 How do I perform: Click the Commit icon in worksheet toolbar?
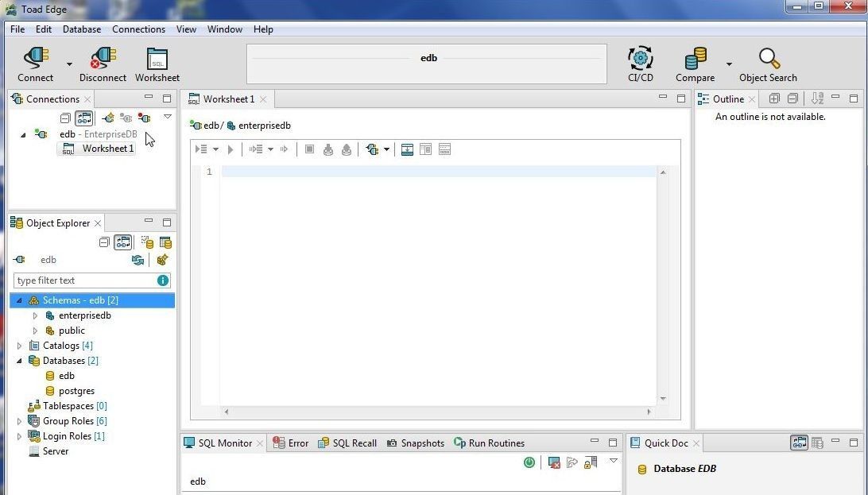[x=328, y=149]
